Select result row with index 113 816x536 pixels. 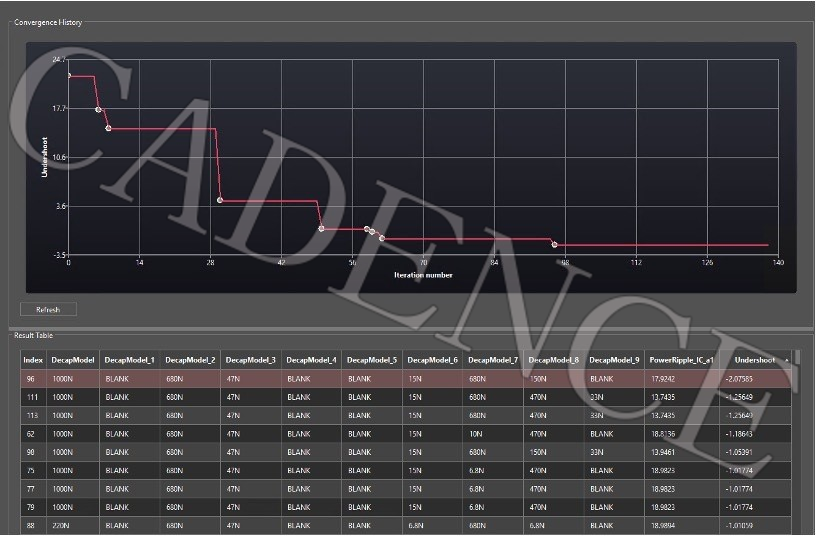click(x=406, y=415)
